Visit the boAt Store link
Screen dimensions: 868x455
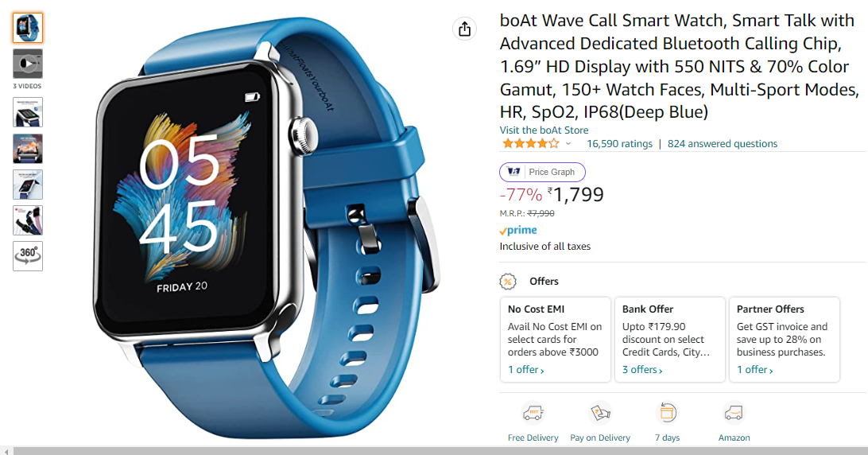[544, 130]
